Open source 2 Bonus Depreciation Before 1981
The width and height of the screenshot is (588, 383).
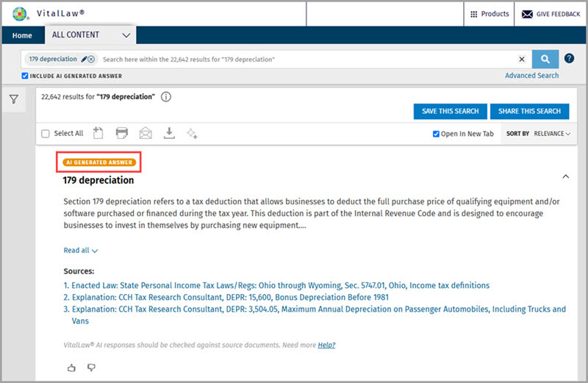click(x=230, y=298)
